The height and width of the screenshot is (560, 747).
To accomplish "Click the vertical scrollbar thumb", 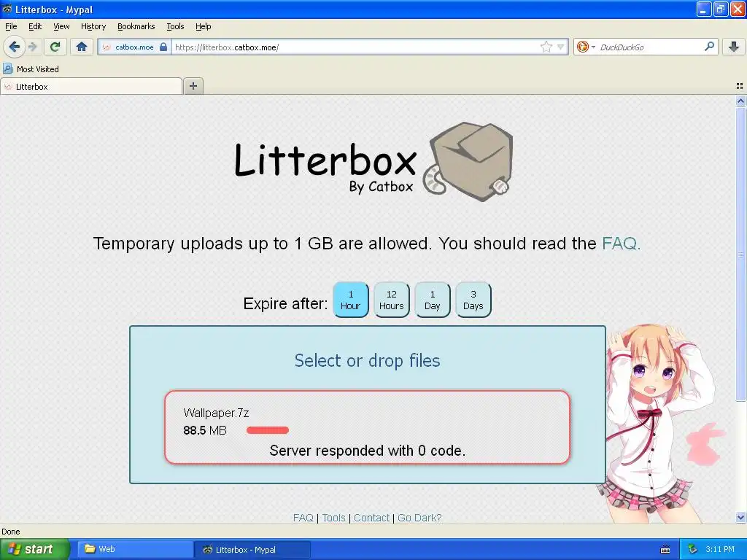I will pyautogui.click(x=740, y=254).
